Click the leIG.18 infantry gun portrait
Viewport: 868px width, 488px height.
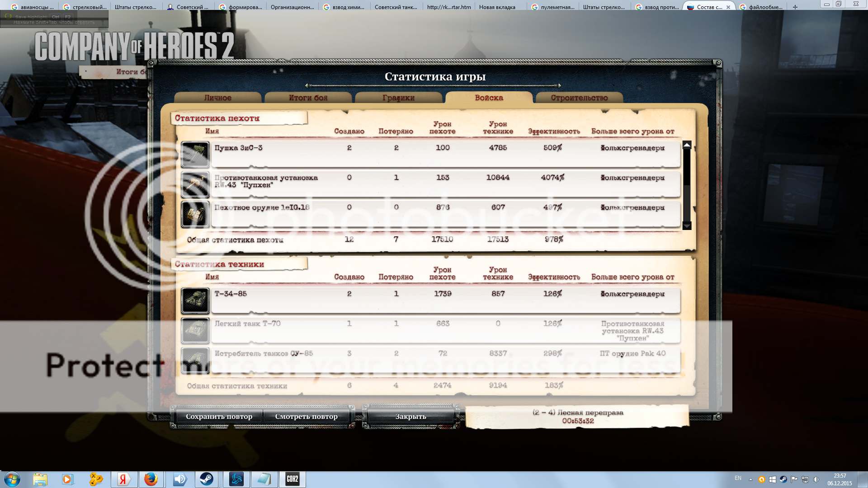pyautogui.click(x=195, y=214)
